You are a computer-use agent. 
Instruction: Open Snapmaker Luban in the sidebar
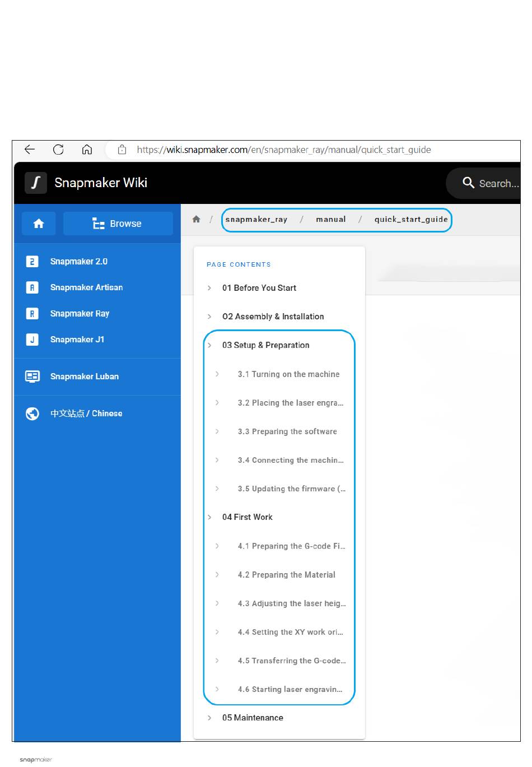85,376
